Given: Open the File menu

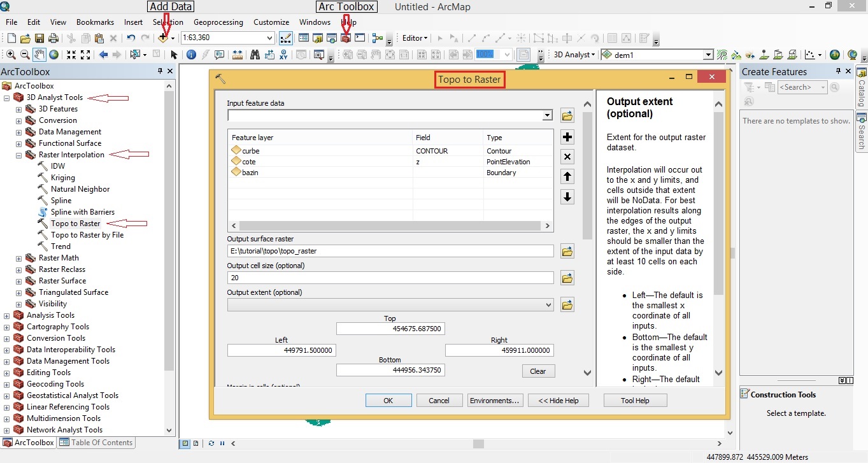Looking at the screenshot, I should (x=11, y=22).
